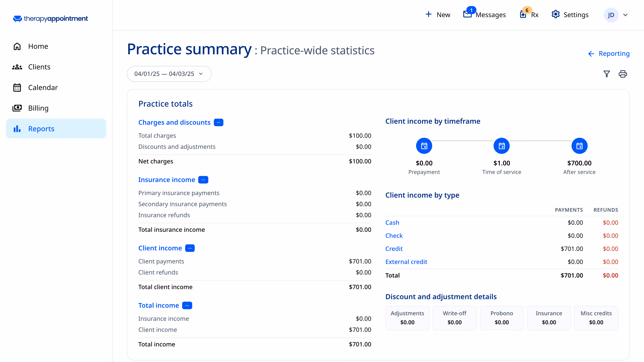Open the date range 04/01/25 — 04/03/25 dropdown
The width and height of the screenshot is (644, 362).
click(169, 74)
